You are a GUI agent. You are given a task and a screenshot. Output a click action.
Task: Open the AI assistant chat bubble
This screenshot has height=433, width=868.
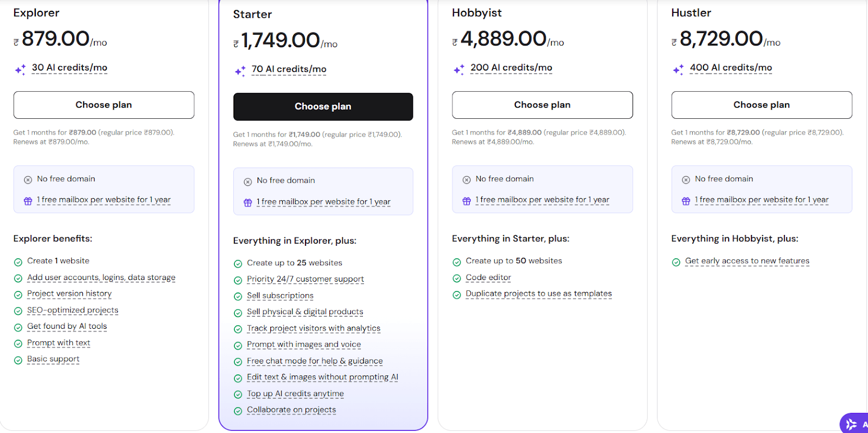855,424
